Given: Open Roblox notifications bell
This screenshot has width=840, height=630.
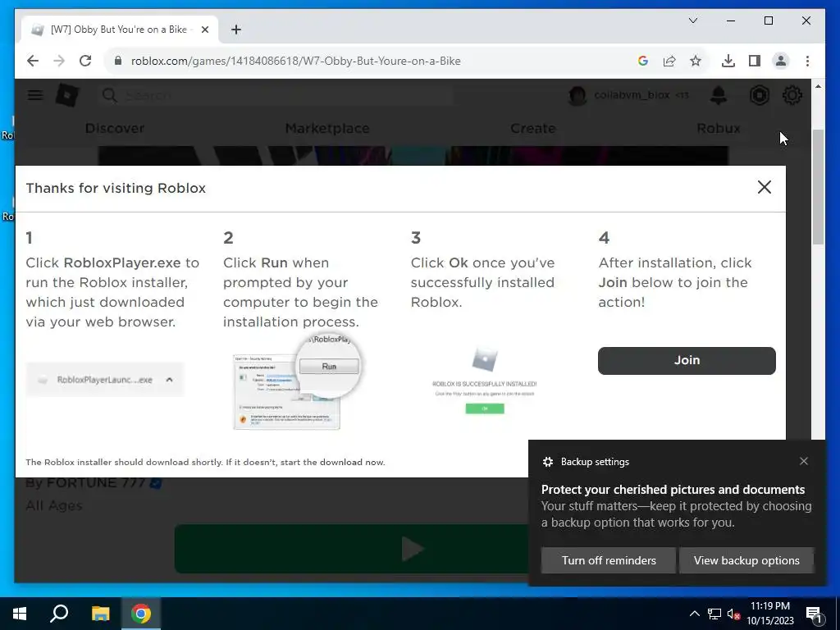Looking at the screenshot, I should (719, 95).
